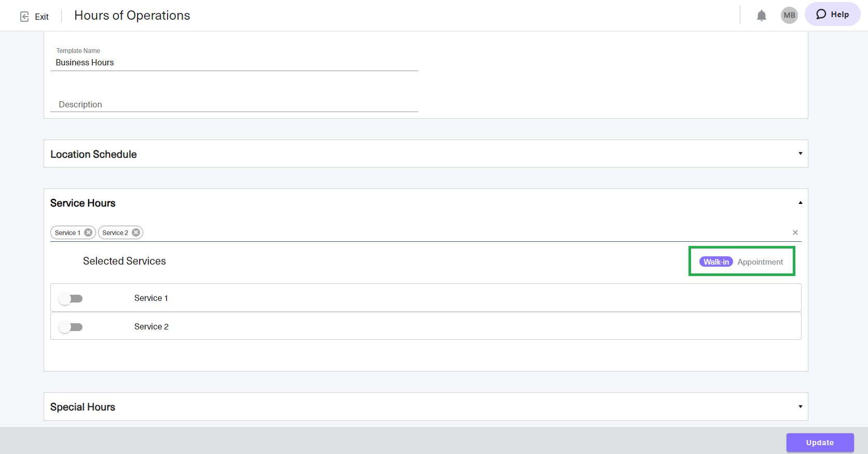Switch to the Walk-in tab
Image resolution: width=868 pixels, height=454 pixels.
[716, 262]
